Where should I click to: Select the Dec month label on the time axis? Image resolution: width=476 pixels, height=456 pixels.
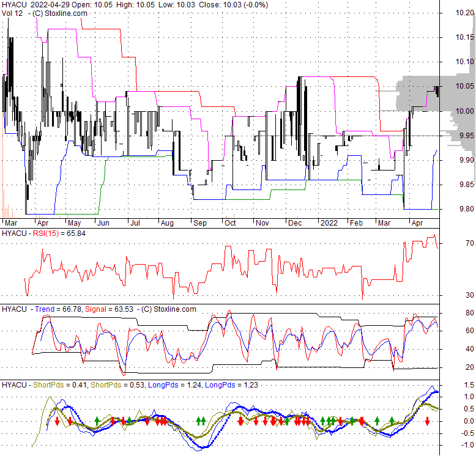click(295, 223)
